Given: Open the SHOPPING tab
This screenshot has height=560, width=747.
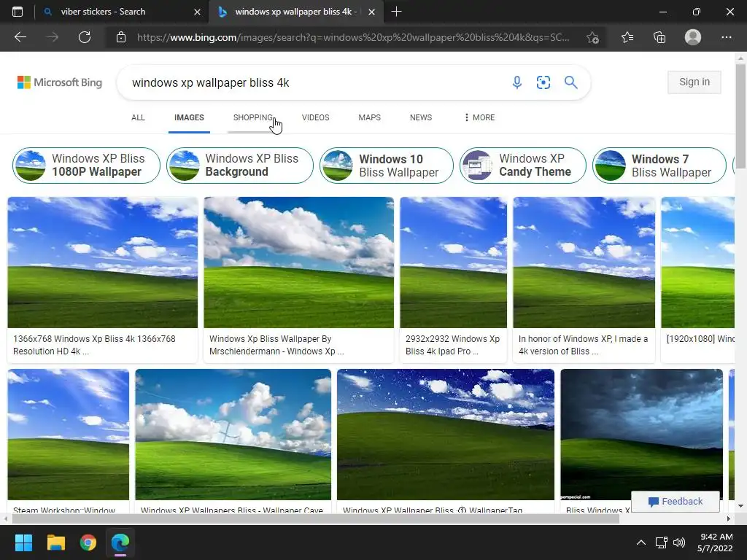Looking at the screenshot, I should 253,117.
